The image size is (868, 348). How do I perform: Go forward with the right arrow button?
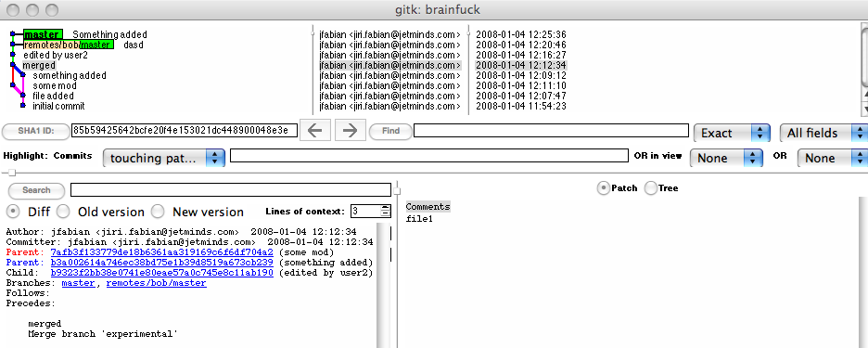(350, 131)
